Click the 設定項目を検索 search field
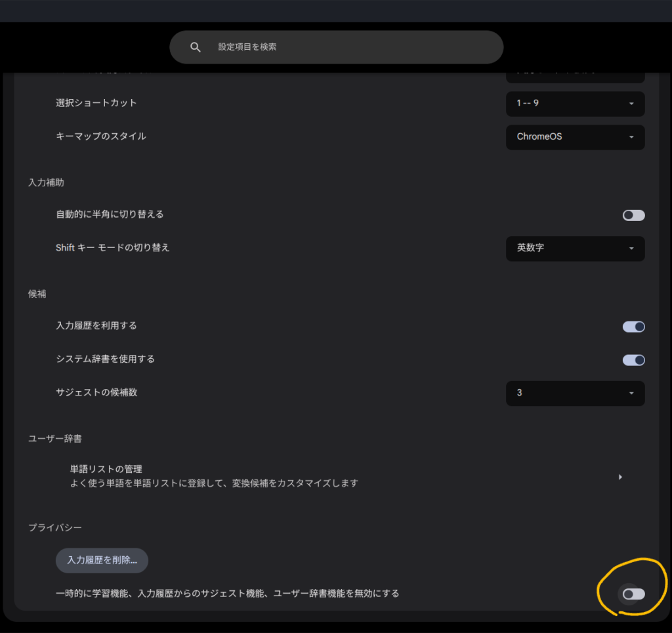Screen dimensions: 672x633 click(348, 47)
